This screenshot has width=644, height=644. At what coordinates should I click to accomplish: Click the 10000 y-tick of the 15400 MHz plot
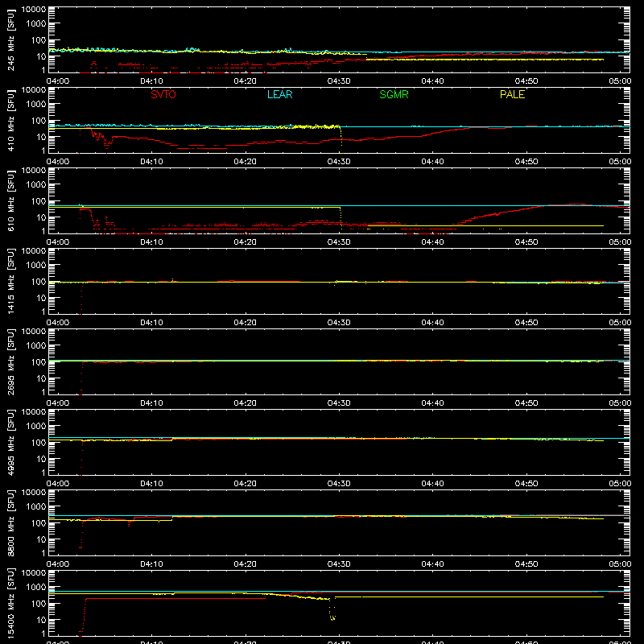[x=34, y=573]
